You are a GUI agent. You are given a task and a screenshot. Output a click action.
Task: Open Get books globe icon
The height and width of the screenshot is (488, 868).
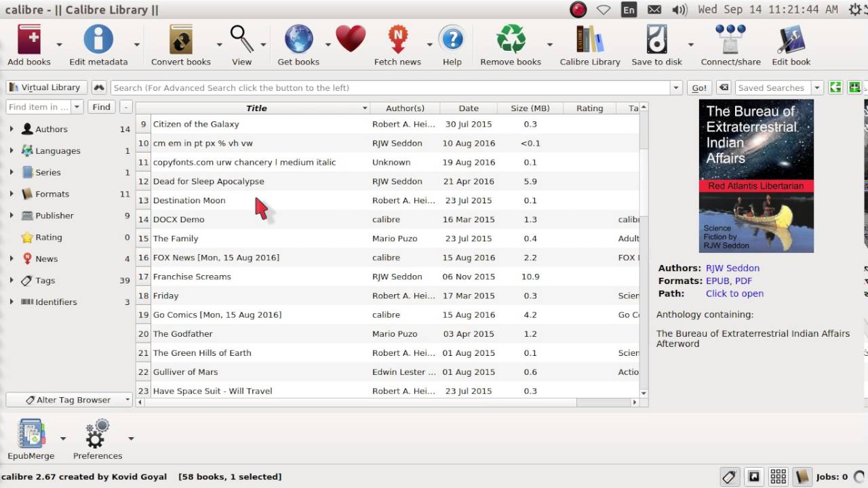(x=298, y=39)
